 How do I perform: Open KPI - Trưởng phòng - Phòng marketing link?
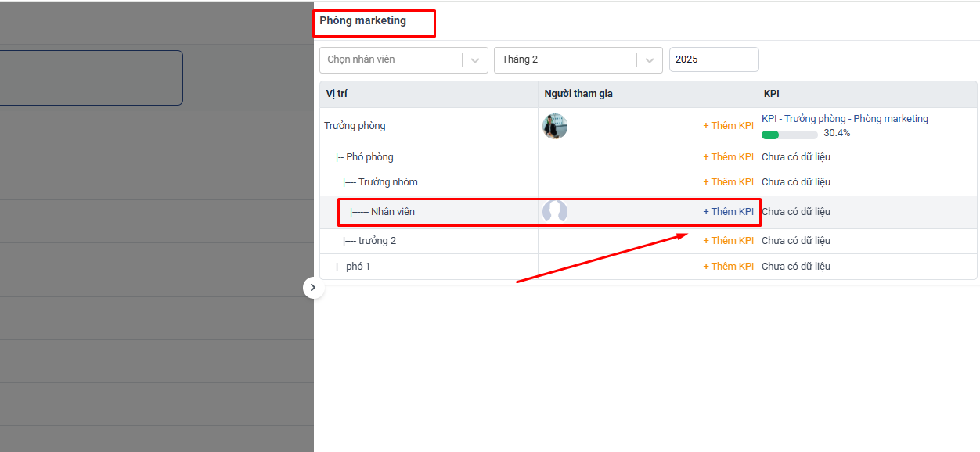(x=845, y=119)
